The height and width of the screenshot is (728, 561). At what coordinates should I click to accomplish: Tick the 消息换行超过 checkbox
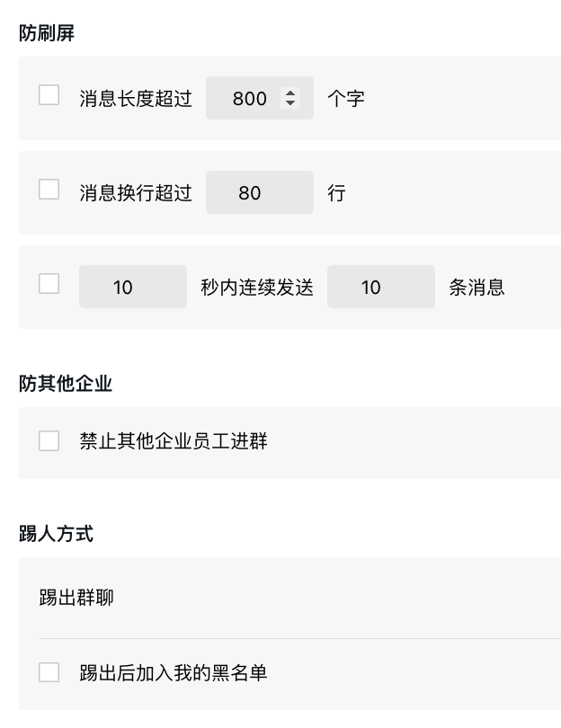click(x=49, y=190)
